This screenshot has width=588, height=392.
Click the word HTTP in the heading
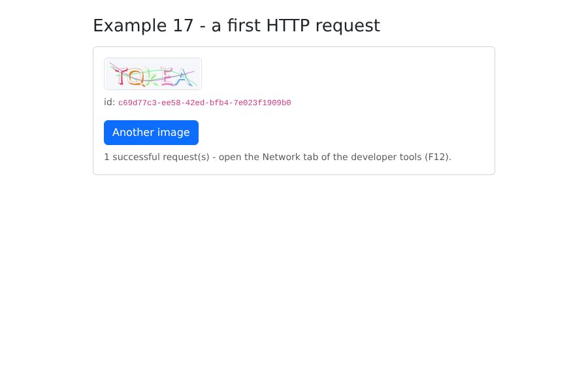(288, 26)
